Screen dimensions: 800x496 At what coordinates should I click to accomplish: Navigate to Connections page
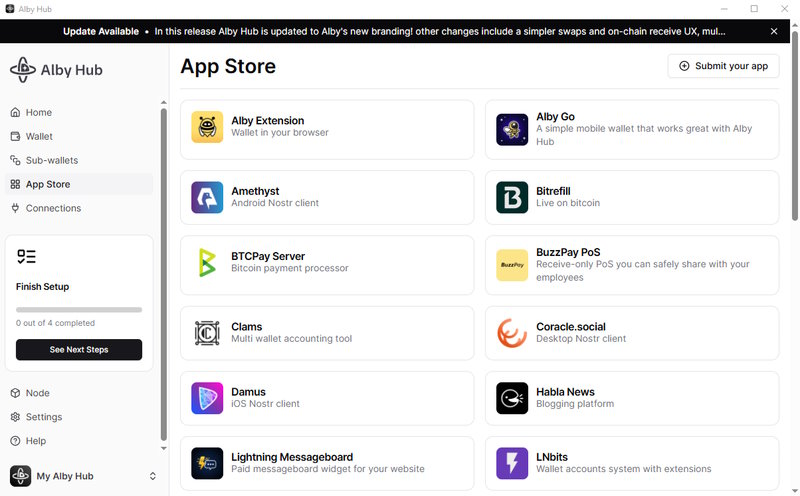[53, 208]
